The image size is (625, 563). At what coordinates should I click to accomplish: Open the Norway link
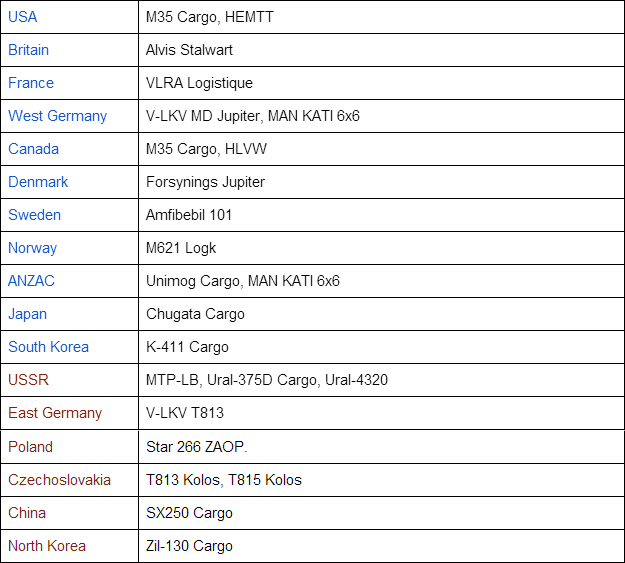pos(32,248)
